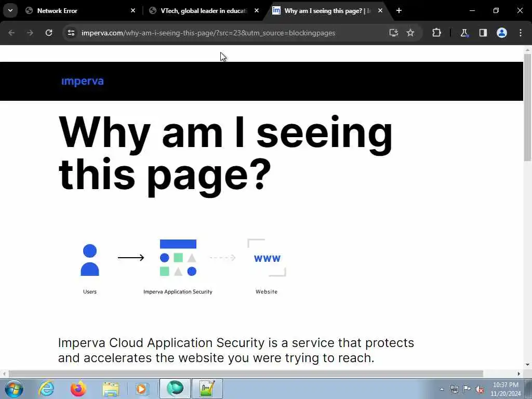Open the Chrome profile avatar
This screenshot has height=399, width=532.
tap(502, 33)
